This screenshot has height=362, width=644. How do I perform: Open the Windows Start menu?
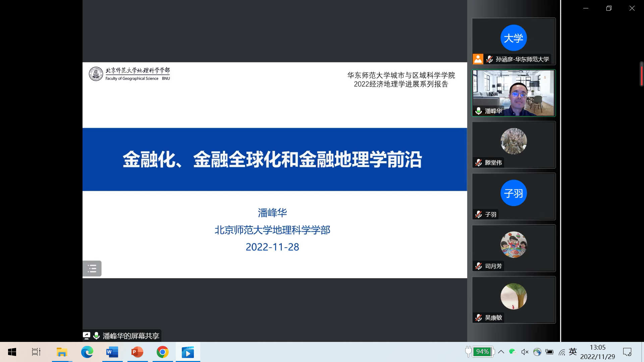tap(12, 352)
